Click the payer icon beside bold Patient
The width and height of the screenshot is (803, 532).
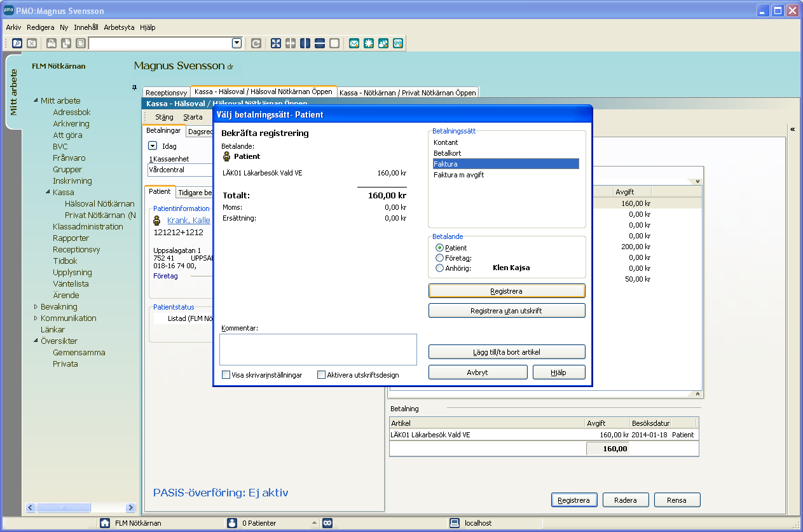point(226,156)
